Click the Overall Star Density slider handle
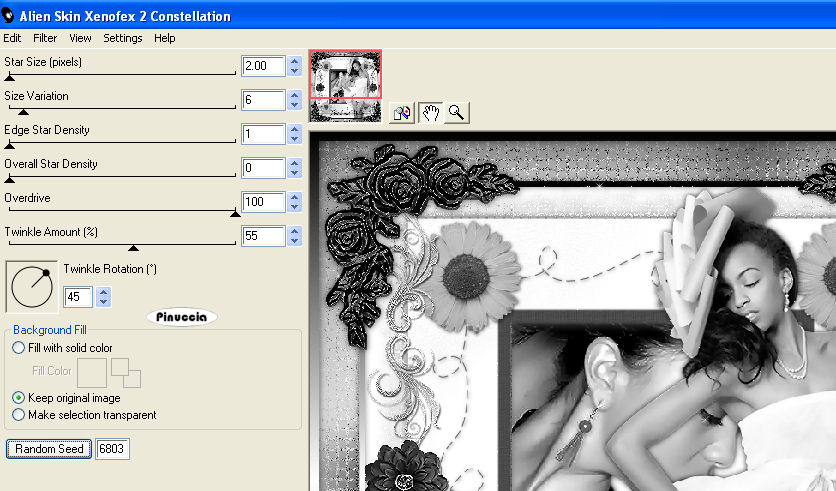 [9, 180]
